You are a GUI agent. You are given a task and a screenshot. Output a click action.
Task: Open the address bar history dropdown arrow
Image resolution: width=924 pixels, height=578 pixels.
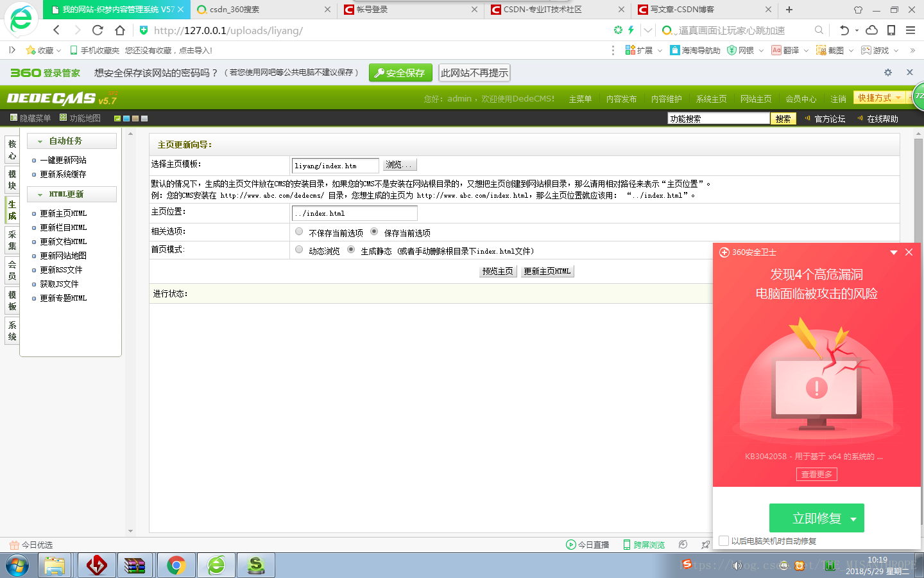coord(648,30)
